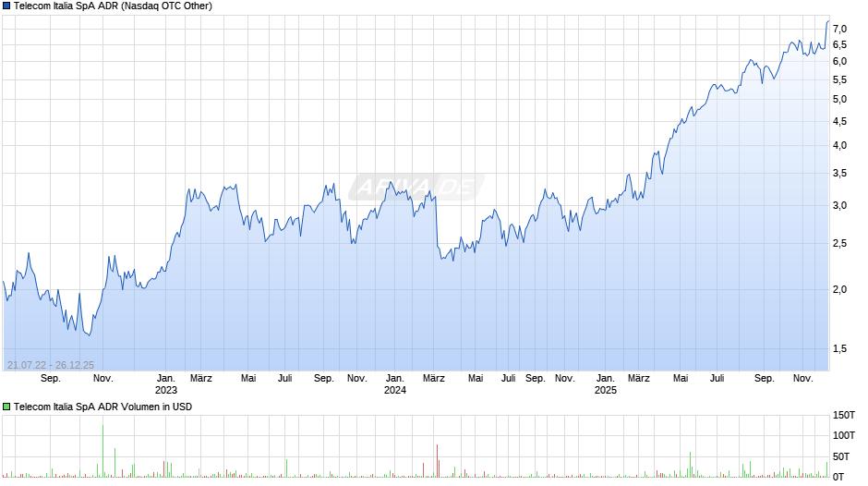Click the 0T volume axis label
Image resolution: width=868 pixels, height=486 pixels.
(838, 477)
